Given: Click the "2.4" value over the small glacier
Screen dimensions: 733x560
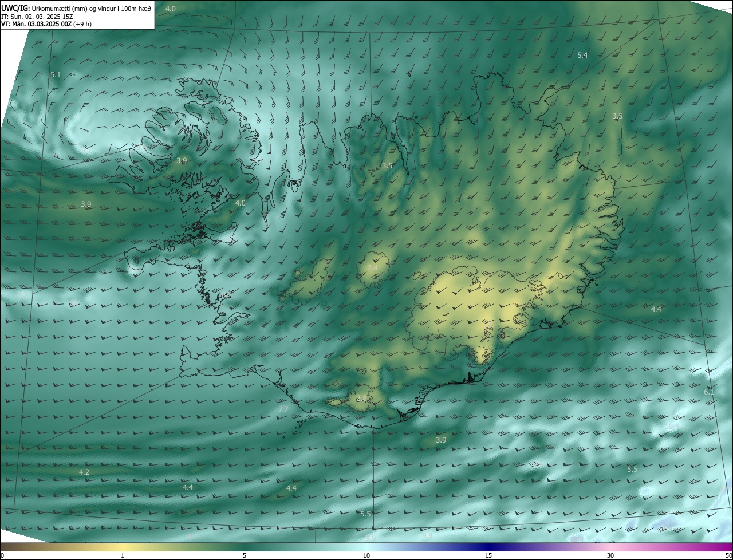Looking at the screenshot, I should [372, 268].
